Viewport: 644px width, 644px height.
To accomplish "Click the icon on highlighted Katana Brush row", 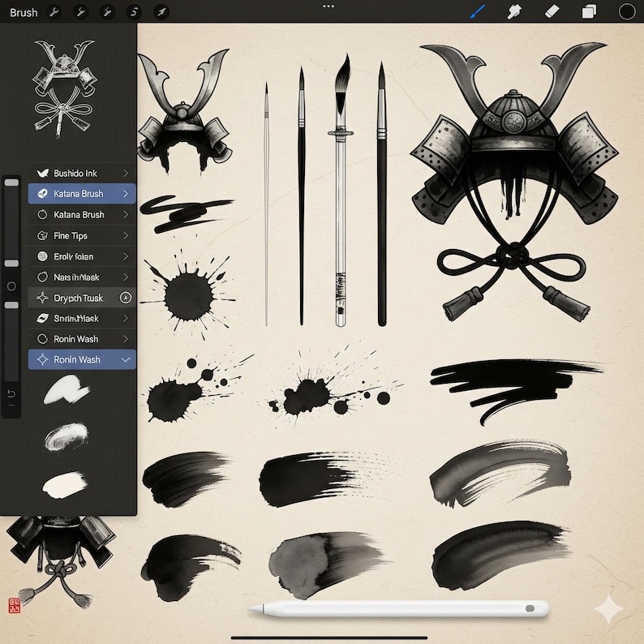I will tap(42, 194).
